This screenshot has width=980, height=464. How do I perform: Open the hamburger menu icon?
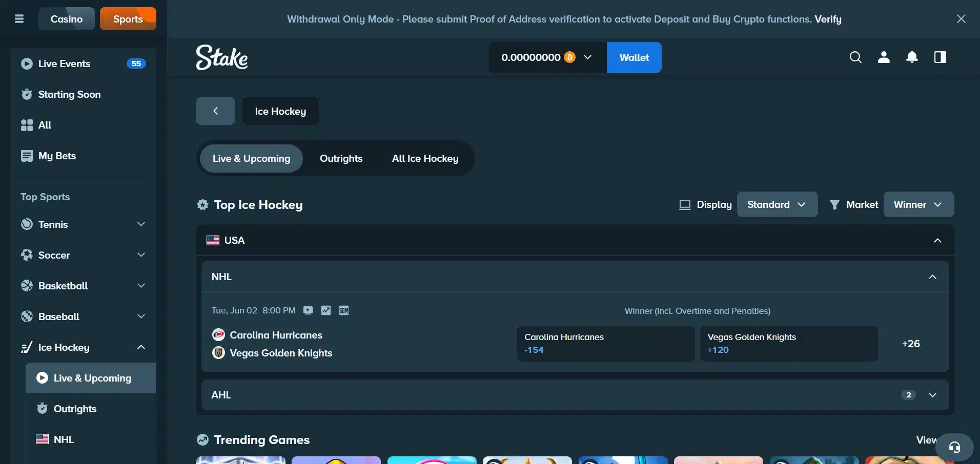click(x=19, y=19)
